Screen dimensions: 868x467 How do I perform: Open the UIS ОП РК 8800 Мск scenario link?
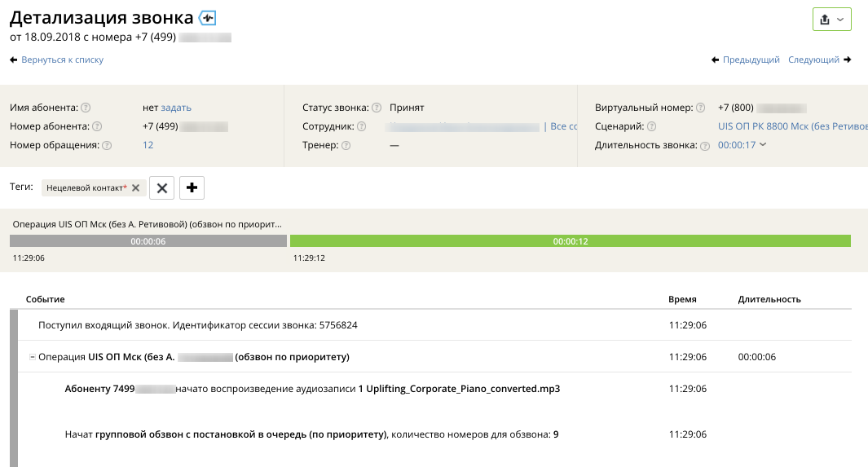click(x=792, y=126)
